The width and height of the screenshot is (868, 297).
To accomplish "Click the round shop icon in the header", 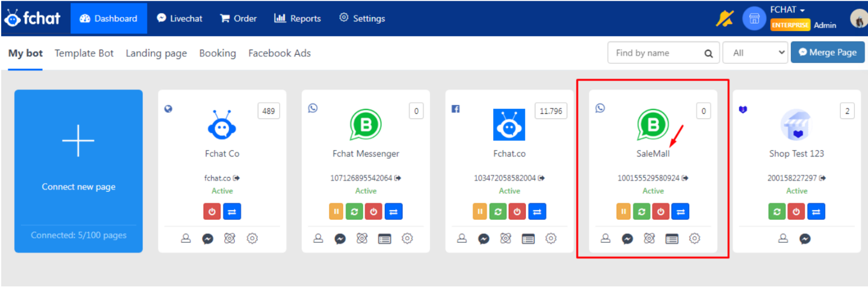I will coord(754,19).
